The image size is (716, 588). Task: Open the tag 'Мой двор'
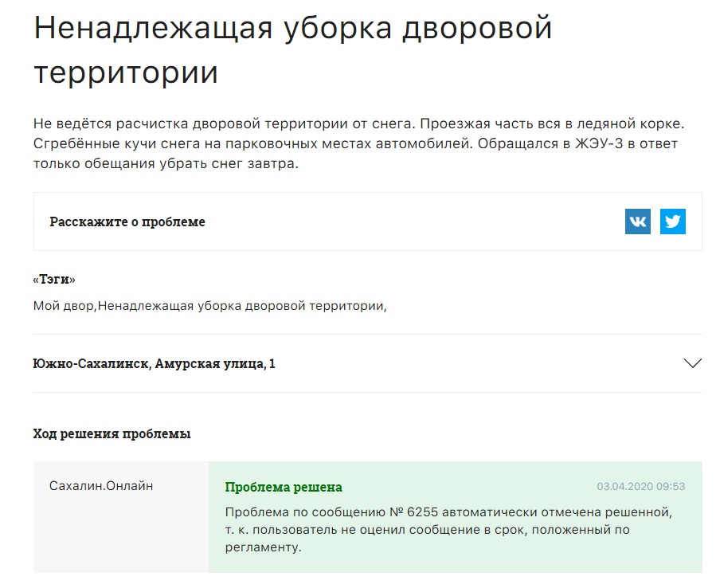click(65, 305)
